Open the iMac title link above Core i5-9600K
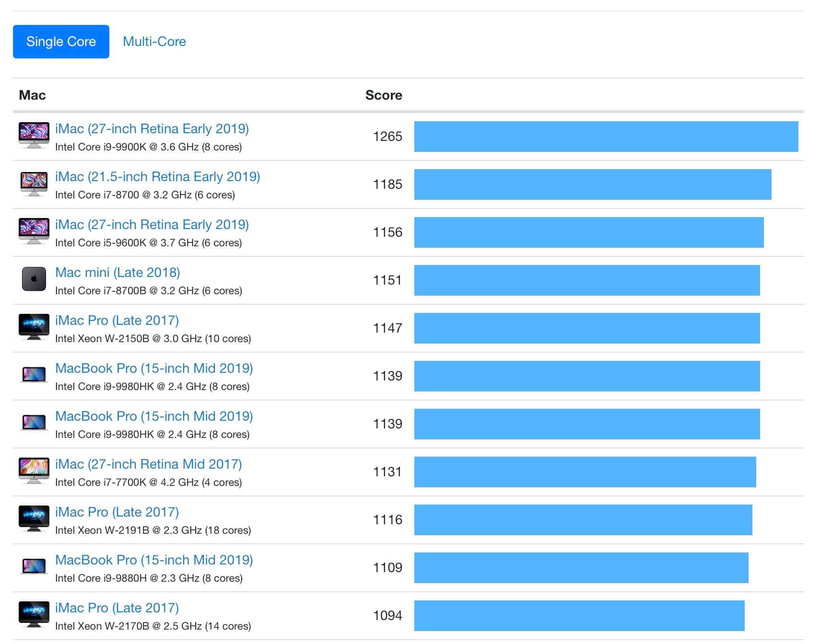Screen dimensions: 820x644 tap(152, 225)
